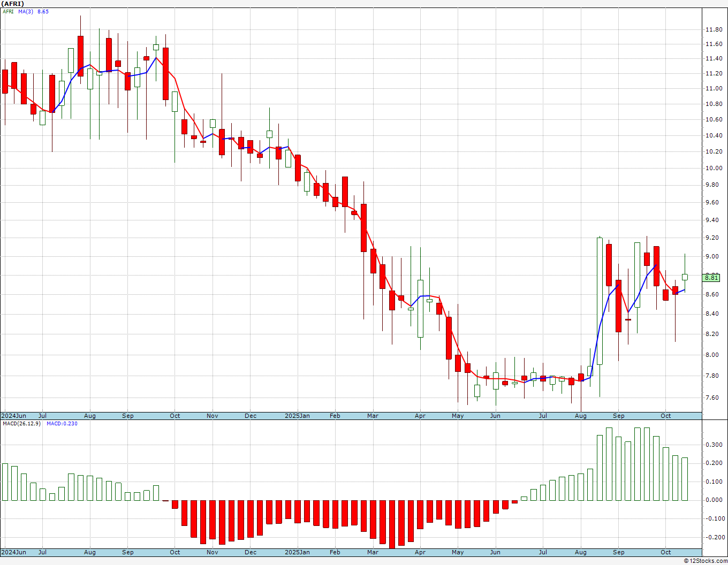Select the 9.20 price axis label

point(714,238)
